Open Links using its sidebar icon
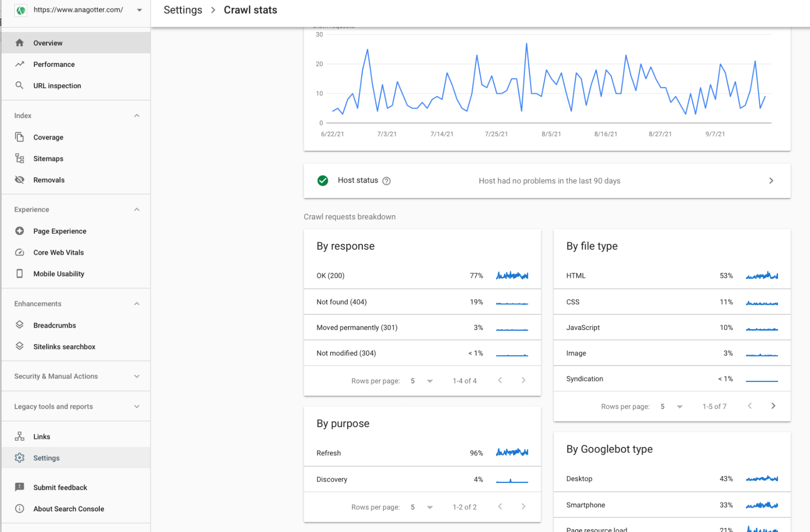 [x=19, y=436]
